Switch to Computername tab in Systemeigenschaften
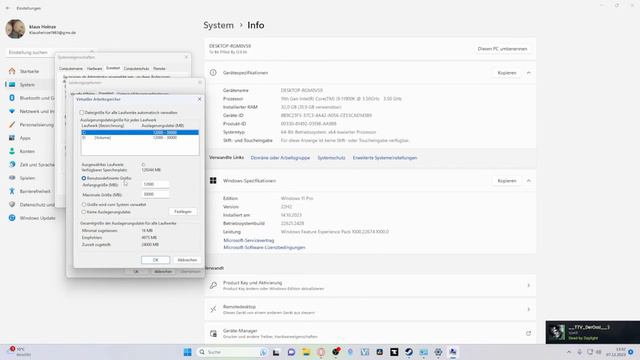Image resolution: width=640 pixels, height=360 pixels. [x=71, y=69]
